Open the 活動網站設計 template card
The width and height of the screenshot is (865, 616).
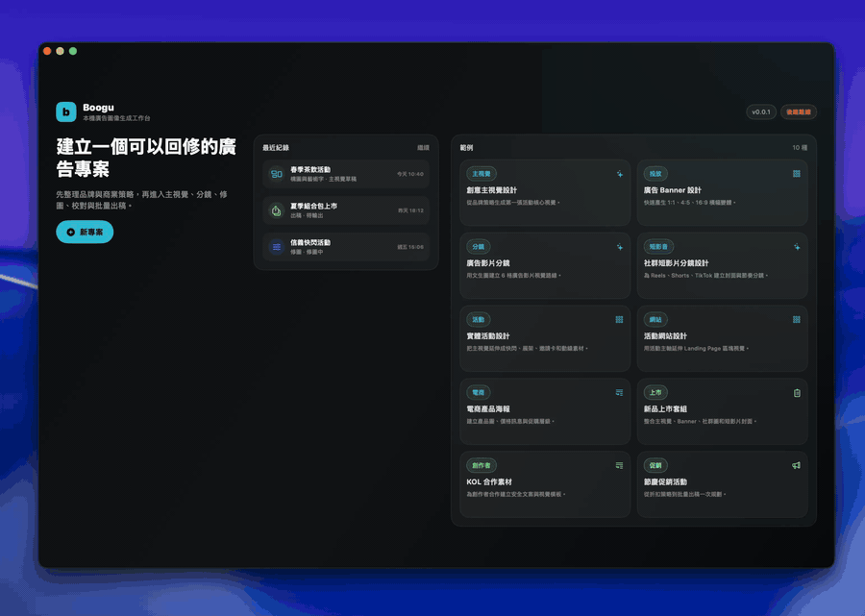pos(722,338)
